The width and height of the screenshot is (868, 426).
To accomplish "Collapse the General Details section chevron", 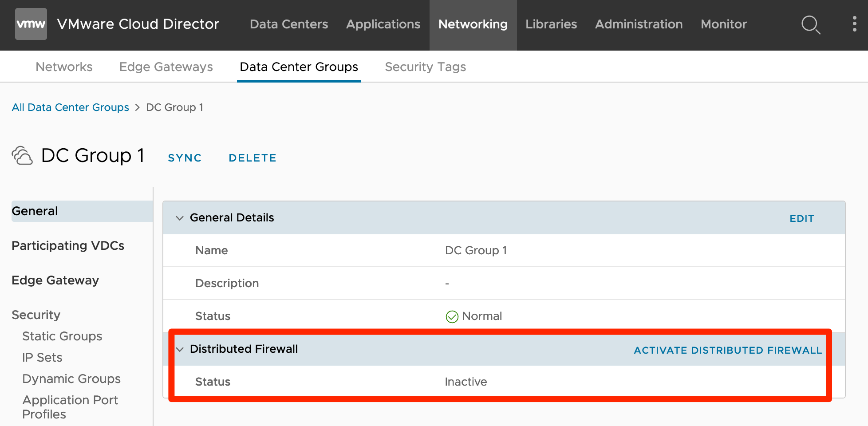I will 180,218.
